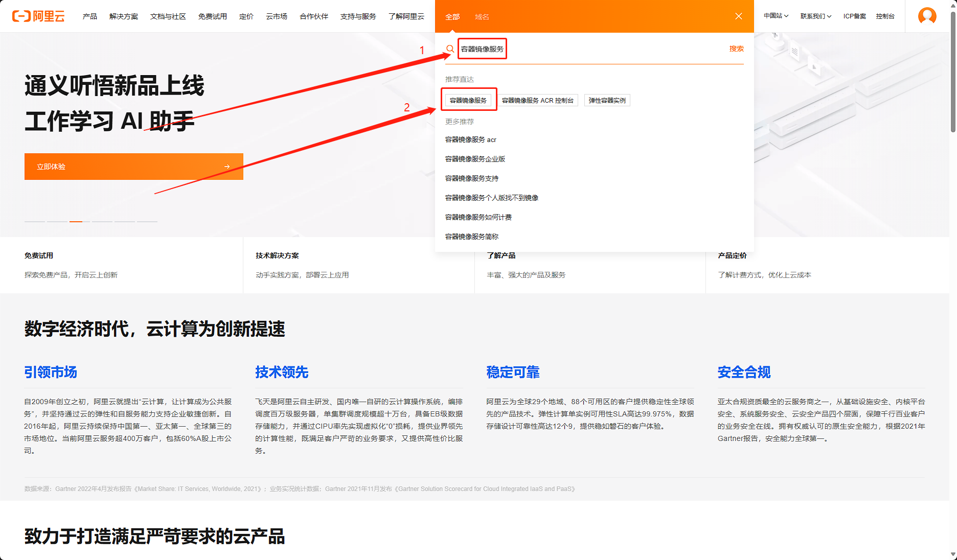Image resolution: width=957 pixels, height=560 pixels.
Task: Open the 了解产品 quick-entry card
Action: point(590,265)
